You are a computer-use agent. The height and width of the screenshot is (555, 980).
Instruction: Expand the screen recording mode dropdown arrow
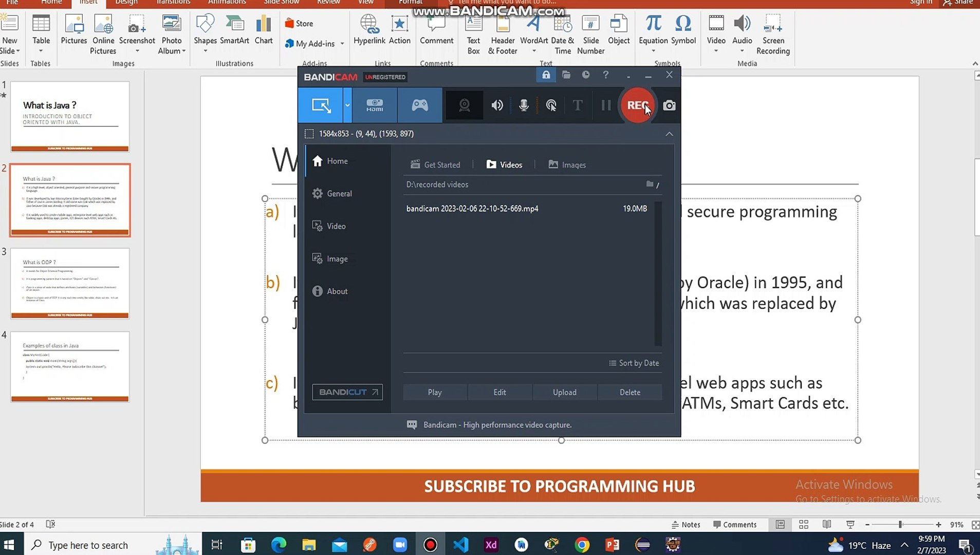point(347,105)
